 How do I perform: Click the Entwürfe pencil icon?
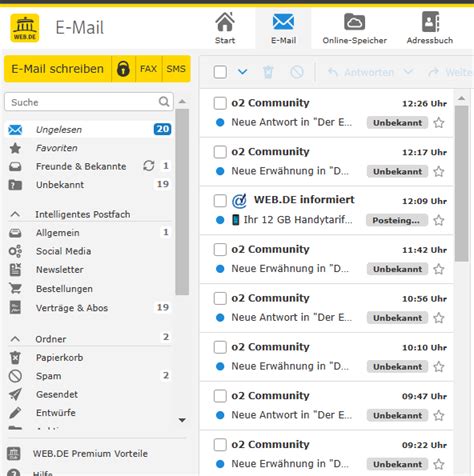coord(15,413)
